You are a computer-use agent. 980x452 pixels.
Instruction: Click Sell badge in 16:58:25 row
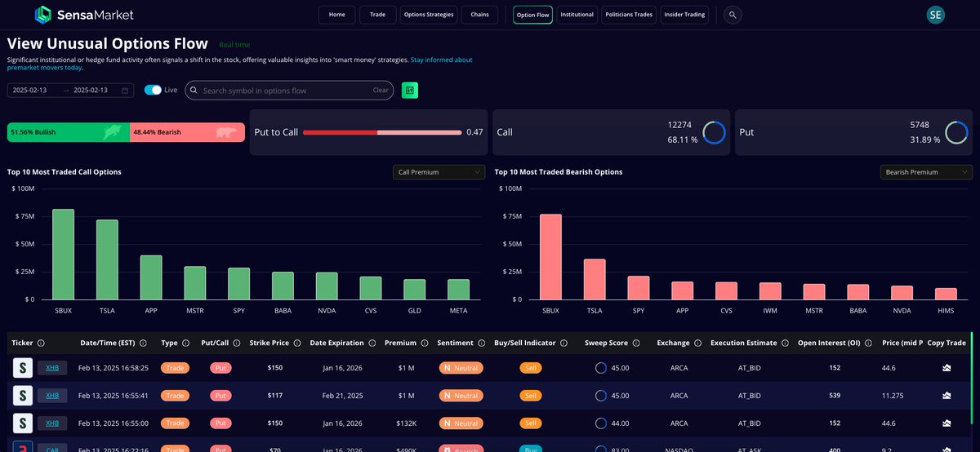point(531,368)
